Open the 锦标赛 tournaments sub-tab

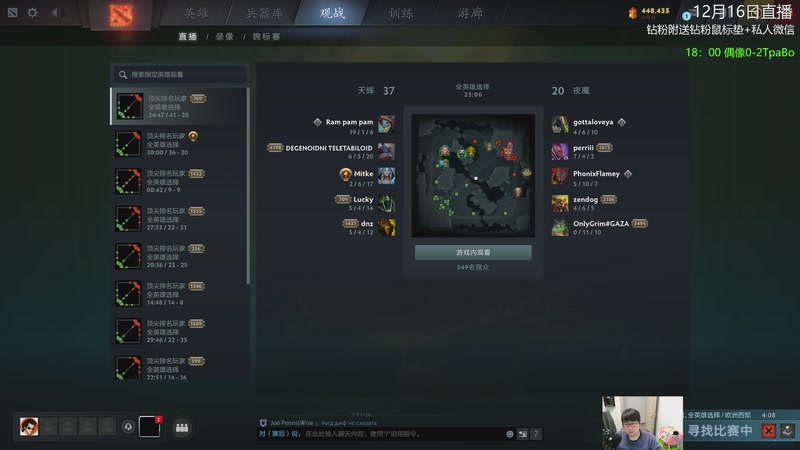click(266, 37)
